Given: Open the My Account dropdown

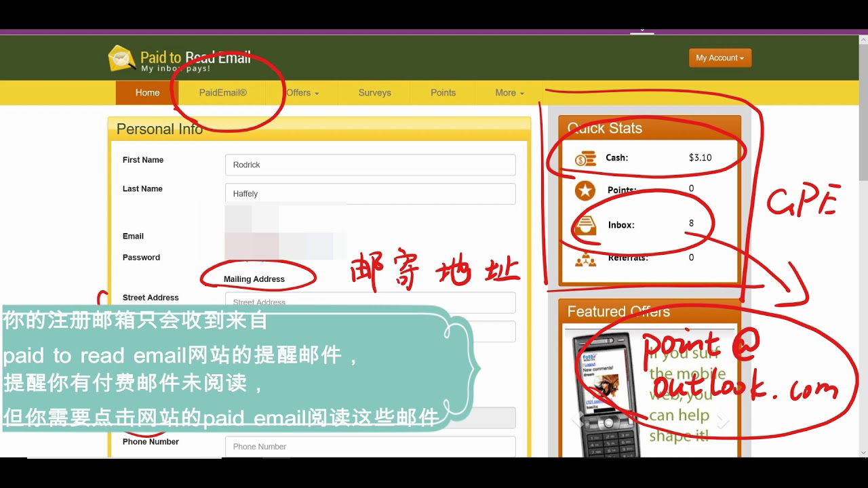Looking at the screenshot, I should [x=719, y=58].
